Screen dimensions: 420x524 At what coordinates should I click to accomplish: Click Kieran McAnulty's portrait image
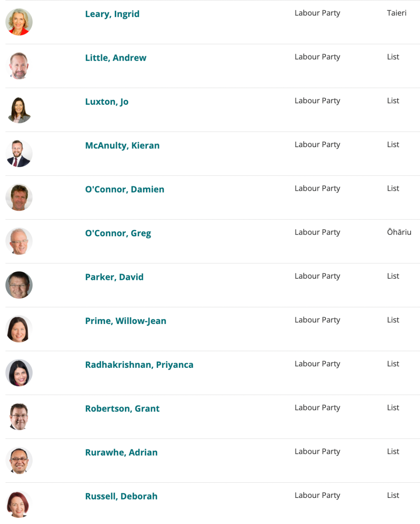[x=19, y=154]
